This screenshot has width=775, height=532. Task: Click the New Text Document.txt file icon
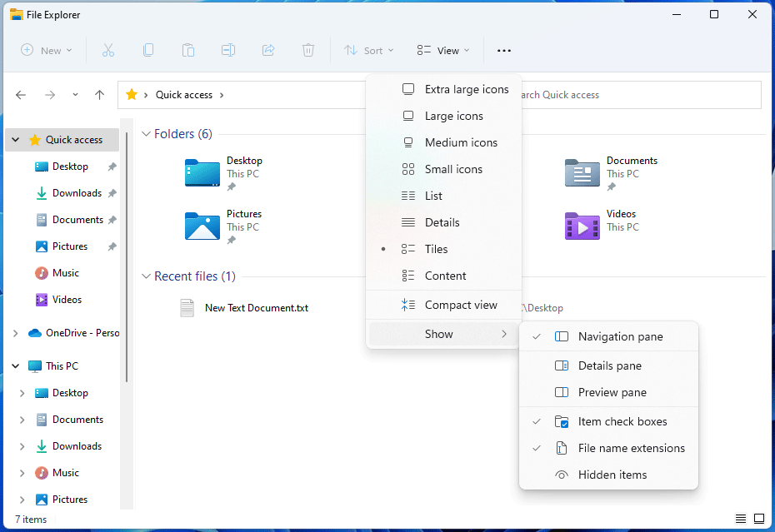(187, 308)
